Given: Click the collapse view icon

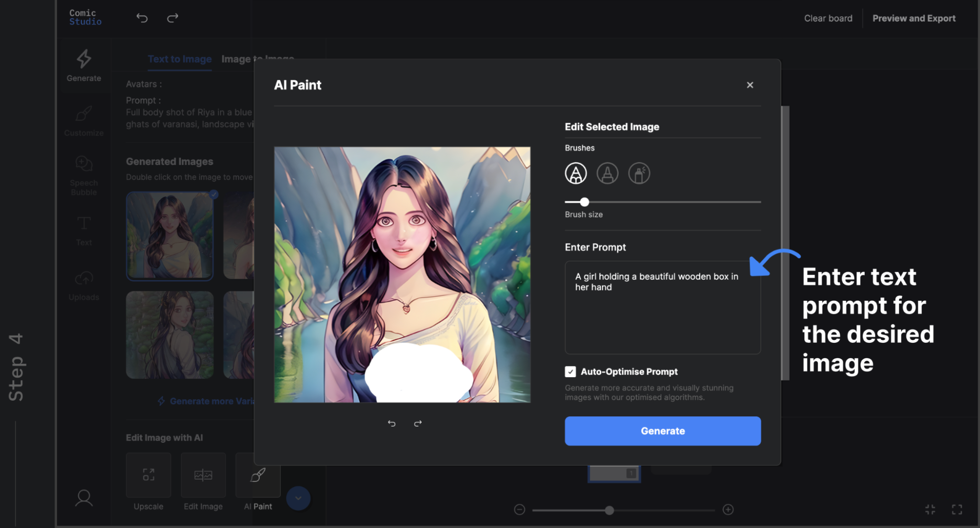Looking at the screenshot, I should click(x=930, y=510).
